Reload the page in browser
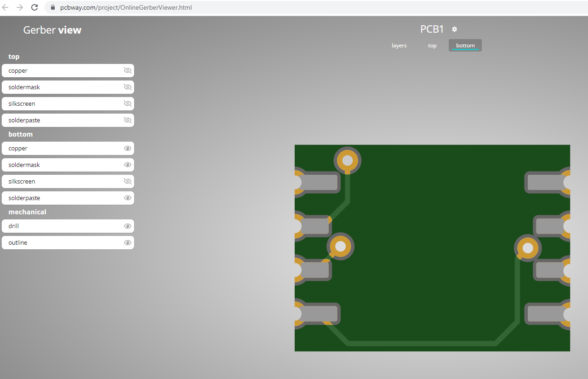This screenshot has height=379, width=588. point(34,7)
